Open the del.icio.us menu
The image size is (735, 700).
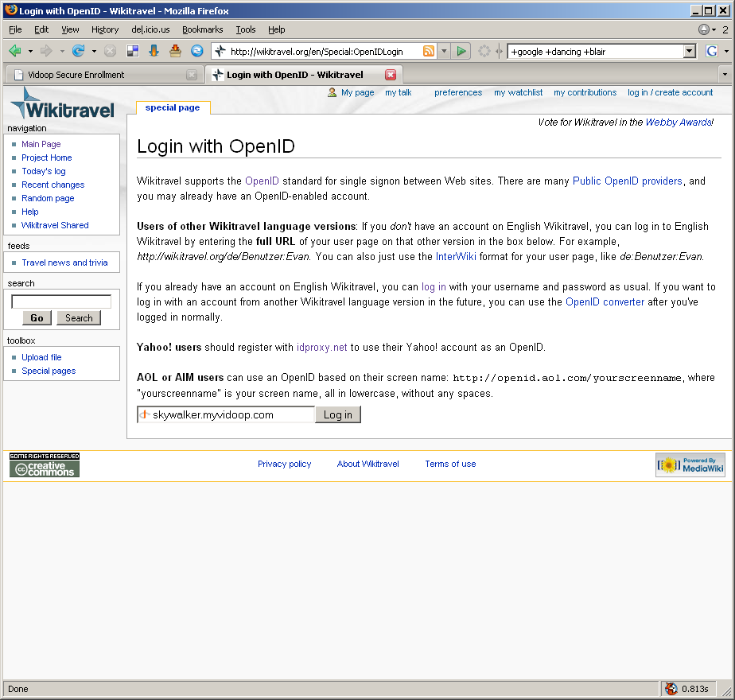[150, 29]
